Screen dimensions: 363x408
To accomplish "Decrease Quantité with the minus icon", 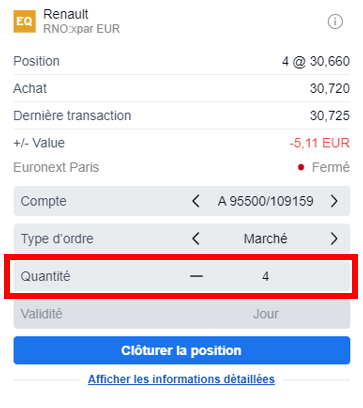I will pyautogui.click(x=196, y=276).
